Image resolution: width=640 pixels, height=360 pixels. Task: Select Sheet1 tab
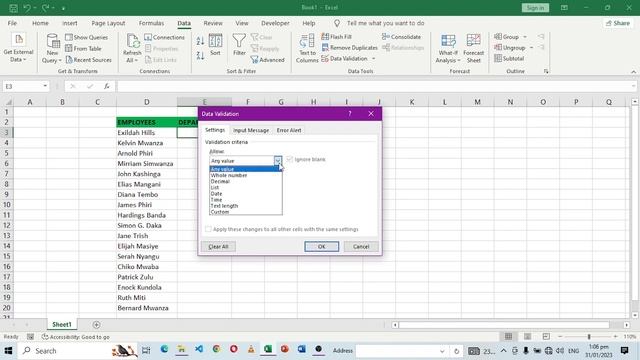coord(62,324)
